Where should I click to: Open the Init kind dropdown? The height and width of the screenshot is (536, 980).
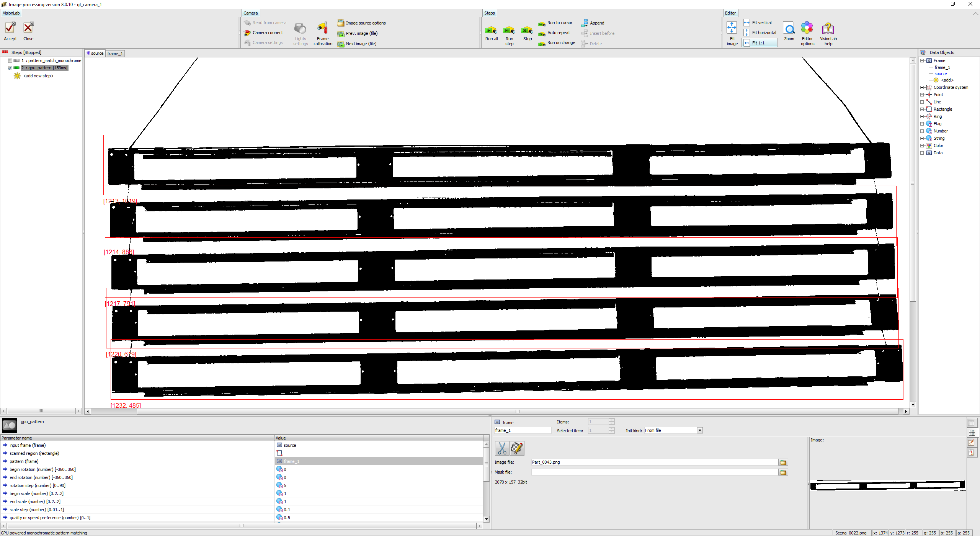(x=700, y=431)
